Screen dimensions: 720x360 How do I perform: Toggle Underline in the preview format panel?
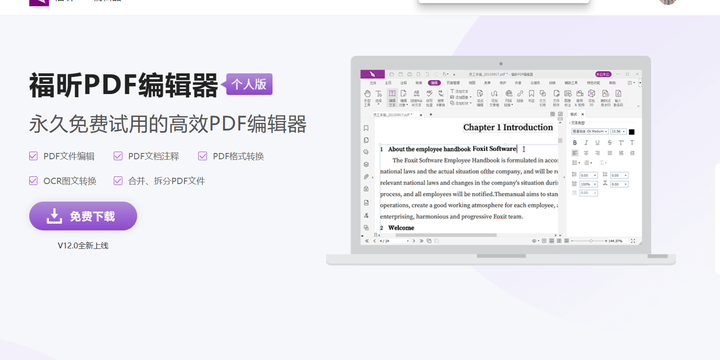click(597, 143)
